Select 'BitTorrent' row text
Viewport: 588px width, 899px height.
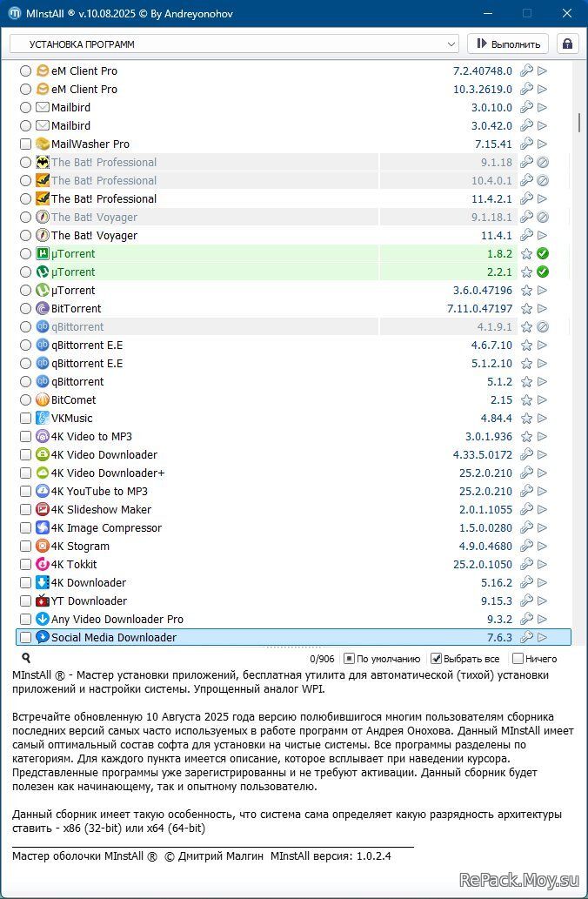point(77,308)
